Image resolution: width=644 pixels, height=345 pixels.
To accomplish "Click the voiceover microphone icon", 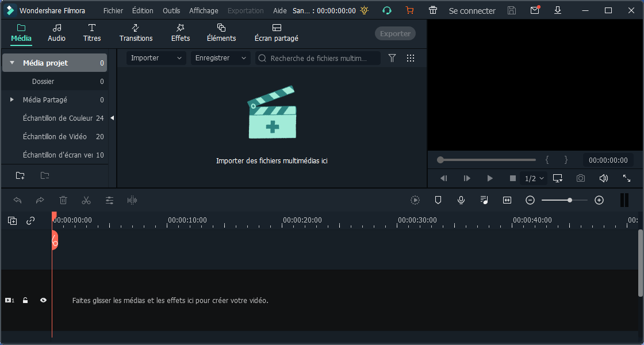I will (x=461, y=200).
